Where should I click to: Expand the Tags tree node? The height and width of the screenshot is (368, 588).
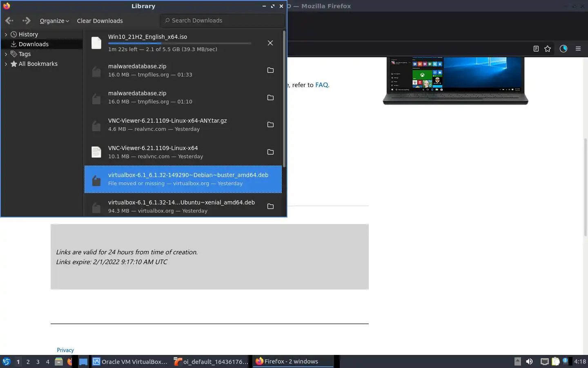coord(6,54)
